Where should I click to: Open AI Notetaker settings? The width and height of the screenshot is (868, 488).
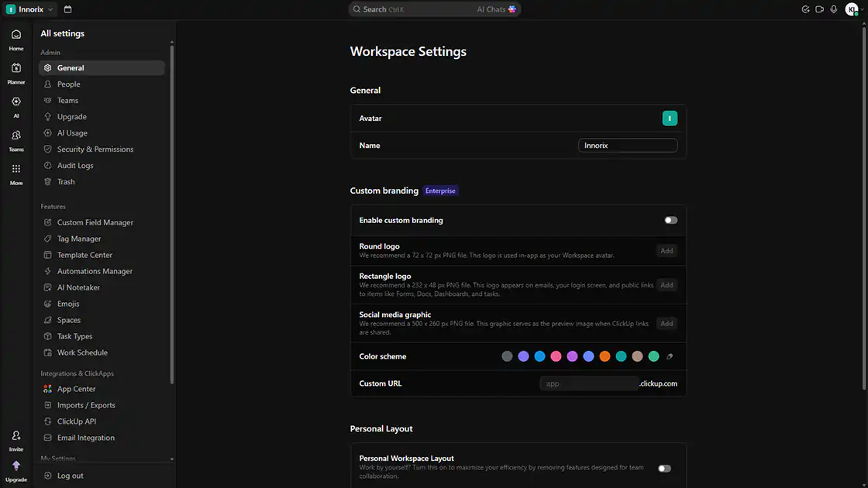(x=102, y=287)
